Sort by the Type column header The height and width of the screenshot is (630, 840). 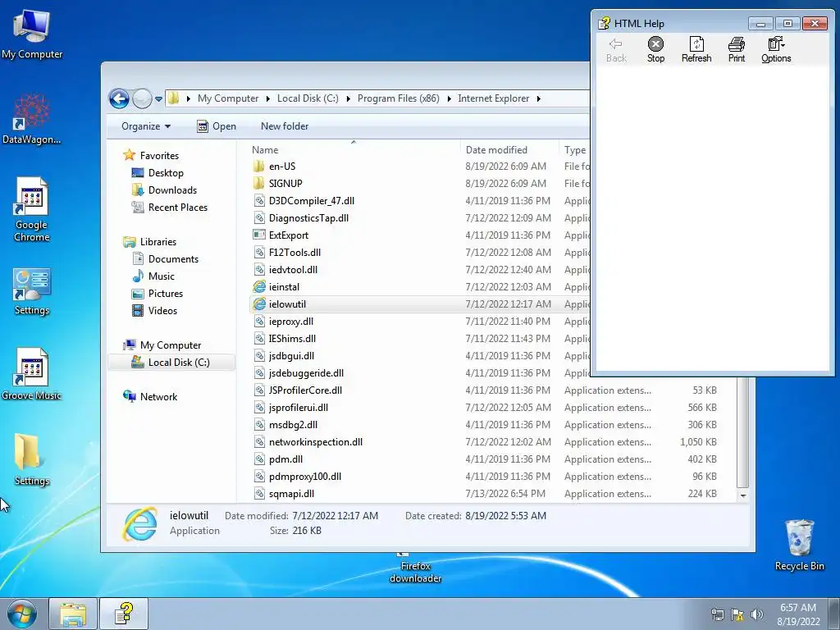tap(575, 150)
